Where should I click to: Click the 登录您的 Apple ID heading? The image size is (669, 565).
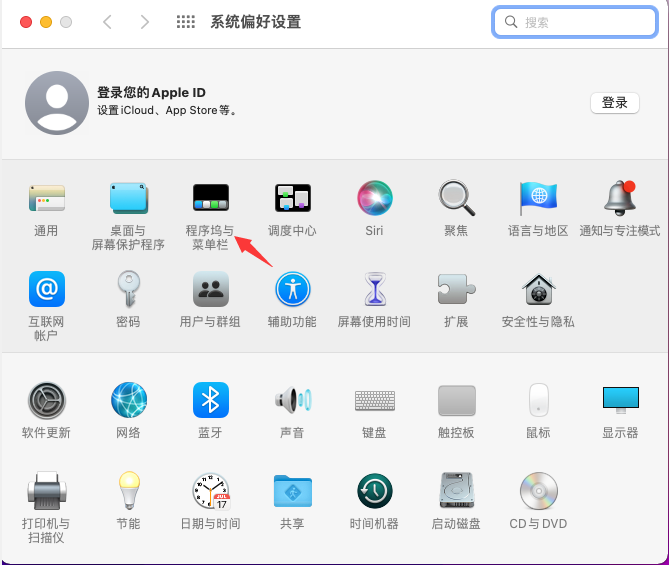tap(151, 93)
